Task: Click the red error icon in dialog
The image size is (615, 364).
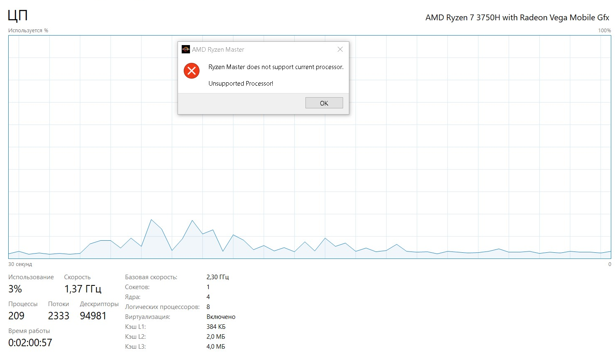Action: (192, 71)
